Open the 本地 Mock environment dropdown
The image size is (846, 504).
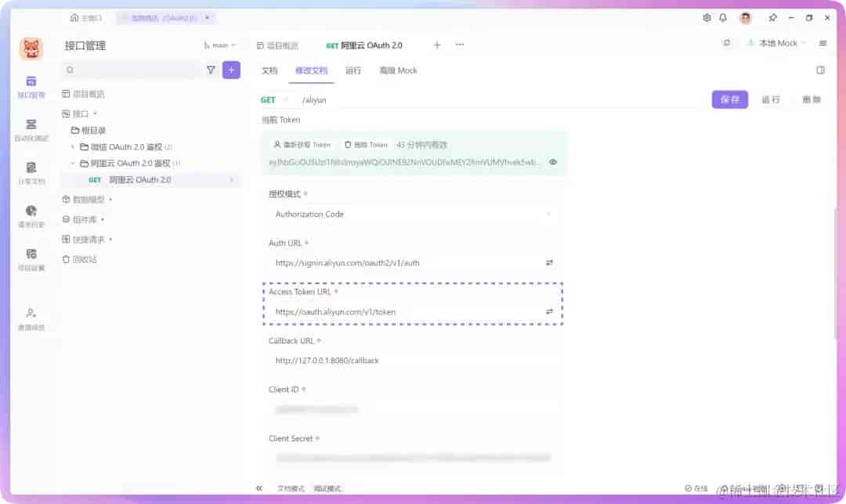tap(777, 43)
